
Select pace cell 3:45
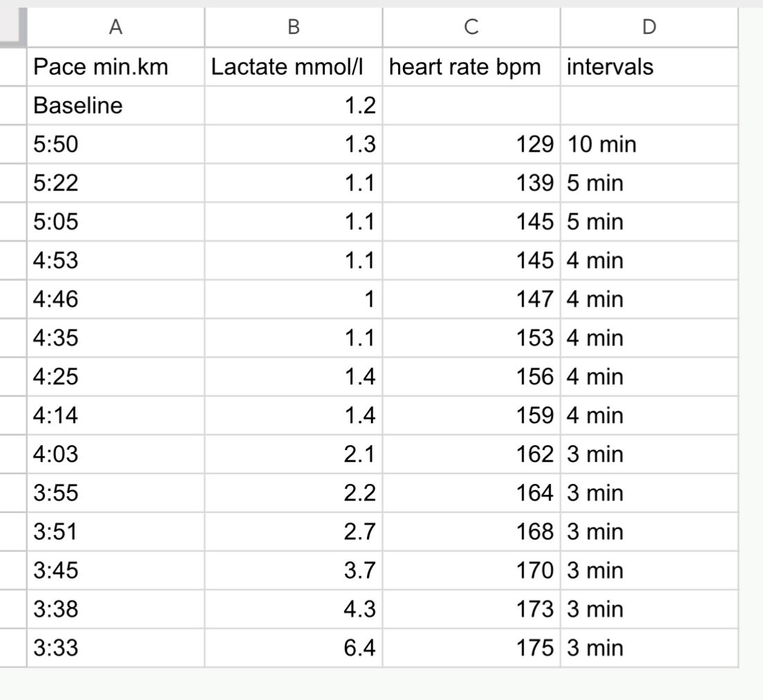(116, 571)
